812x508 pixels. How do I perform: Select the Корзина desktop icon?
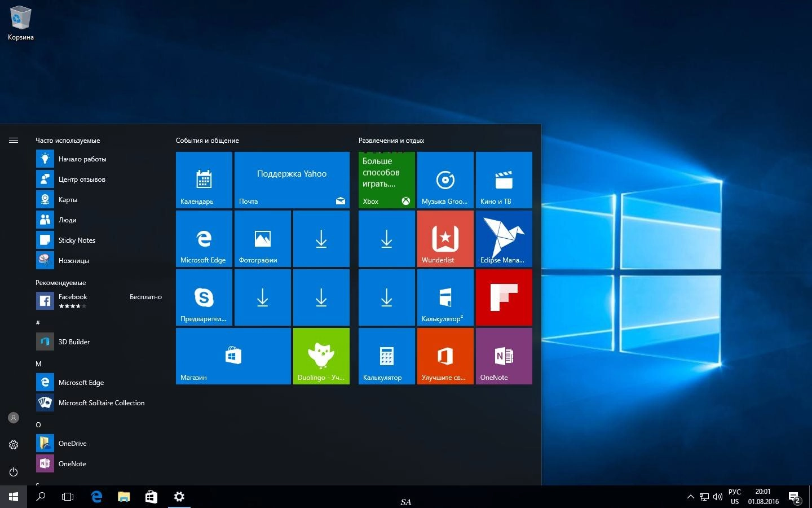20,24
